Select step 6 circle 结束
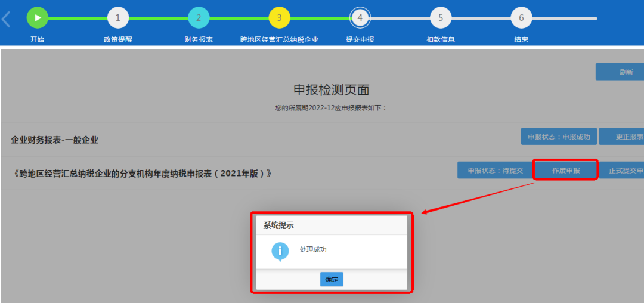Image resolution: width=644 pixels, height=303 pixels. tap(521, 18)
